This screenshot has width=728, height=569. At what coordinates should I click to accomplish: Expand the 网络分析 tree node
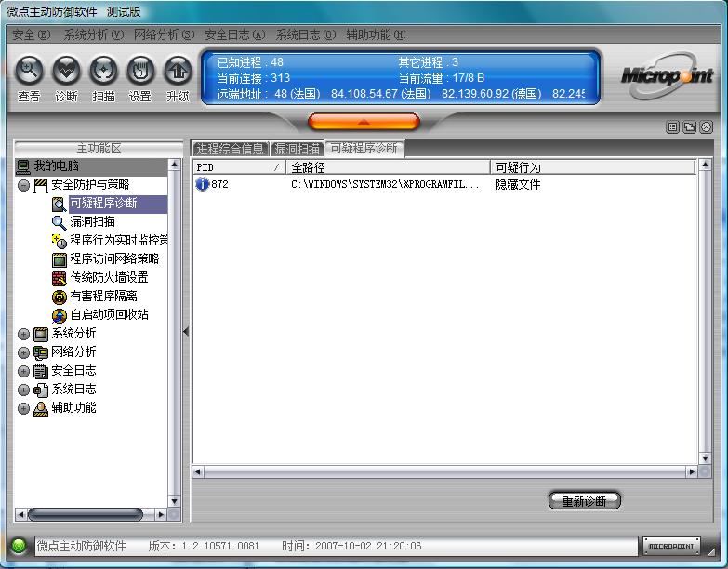(x=23, y=352)
